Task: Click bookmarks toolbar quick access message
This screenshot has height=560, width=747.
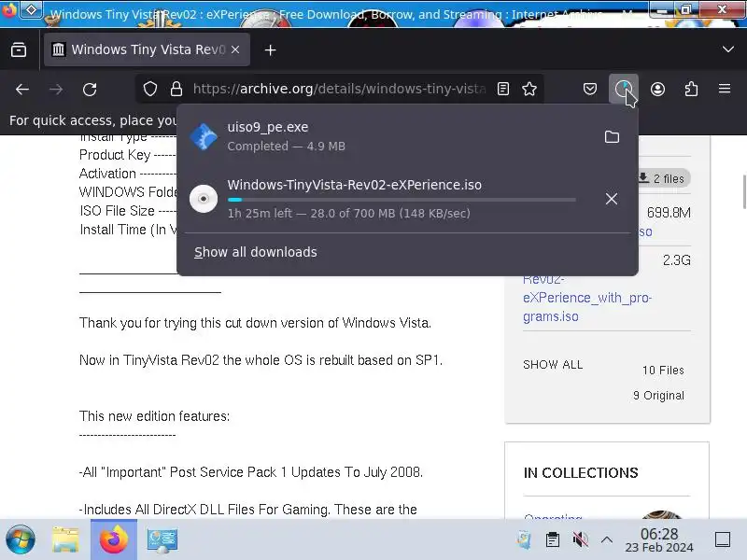Action: [92, 120]
